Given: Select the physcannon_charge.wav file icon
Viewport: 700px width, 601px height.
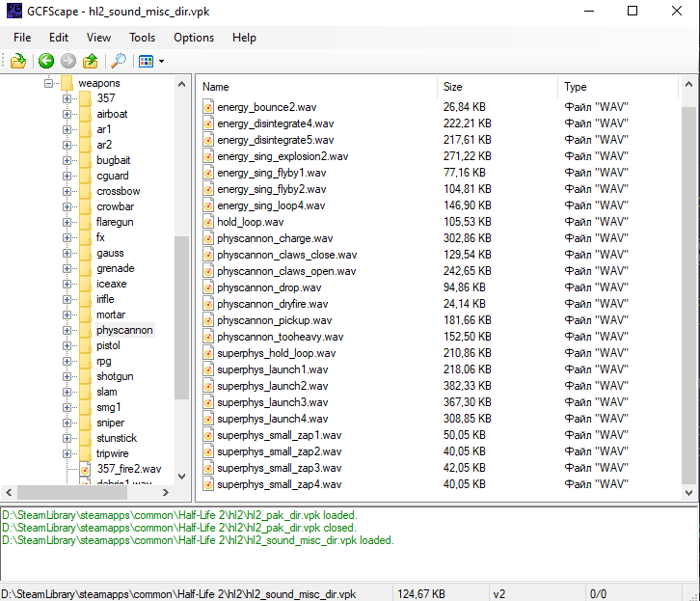Looking at the screenshot, I should (x=207, y=238).
